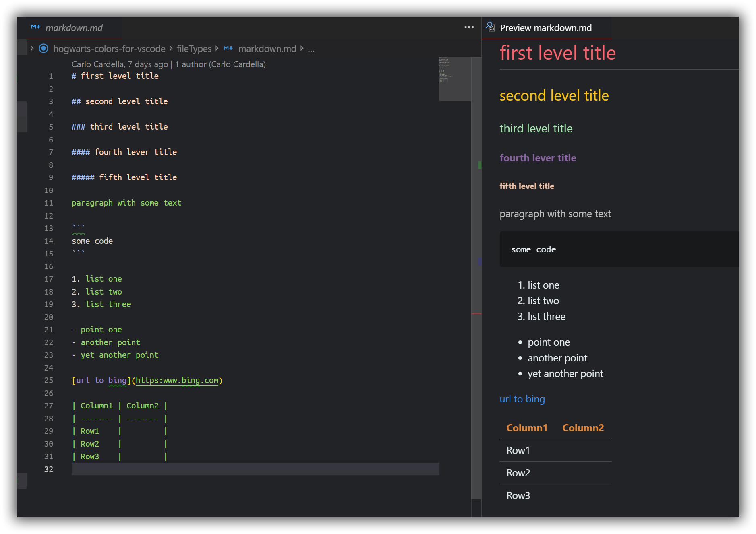Click 'paragraph with some text' in the preview
This screenshot has width=756, height=534.
click(x=555, y=214)
